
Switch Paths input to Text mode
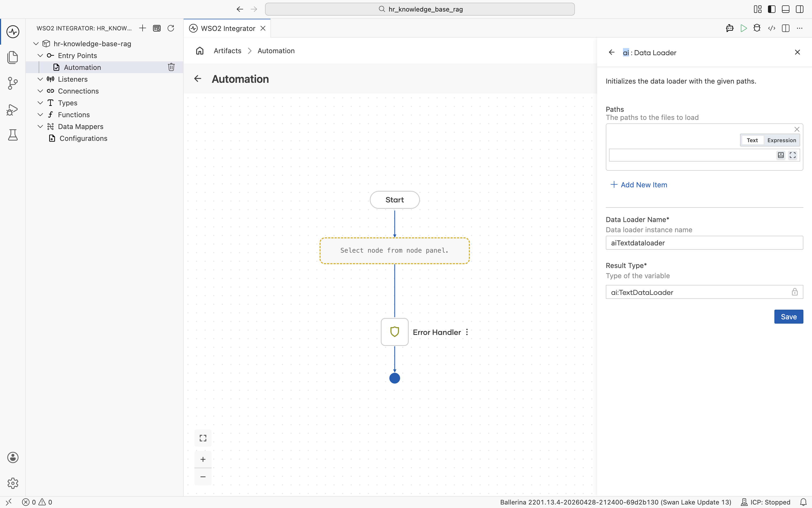click(752, 140)
